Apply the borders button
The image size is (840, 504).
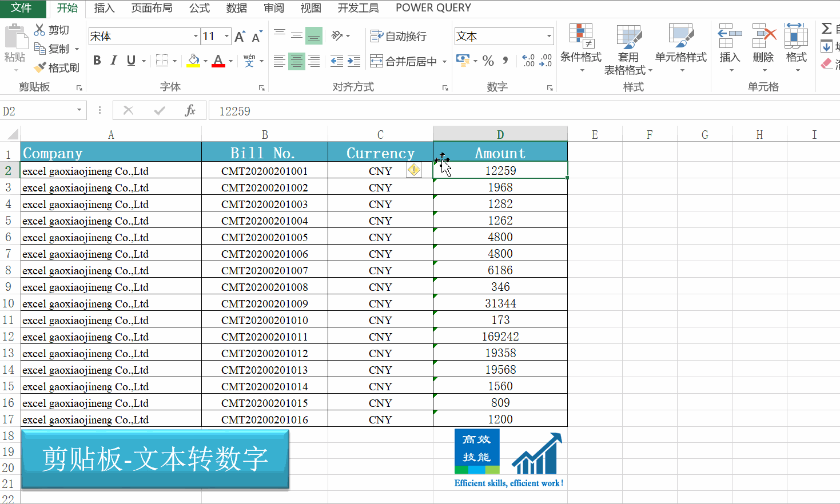(x=162, y=61)
